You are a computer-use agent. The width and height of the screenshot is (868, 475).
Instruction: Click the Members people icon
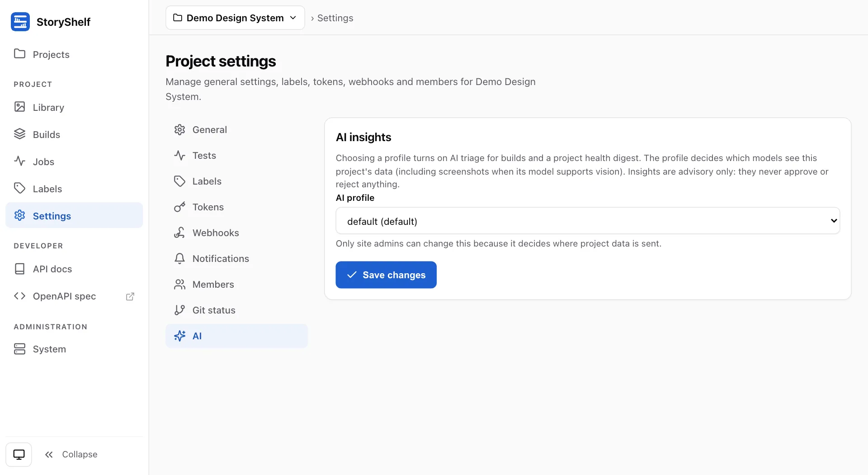pyautogui.click(x=179, y=284)
